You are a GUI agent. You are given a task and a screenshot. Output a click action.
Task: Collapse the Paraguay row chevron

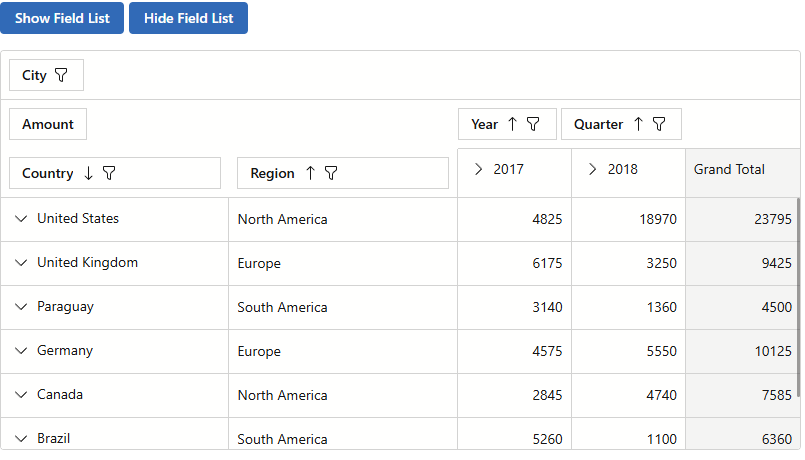[21, 307]
